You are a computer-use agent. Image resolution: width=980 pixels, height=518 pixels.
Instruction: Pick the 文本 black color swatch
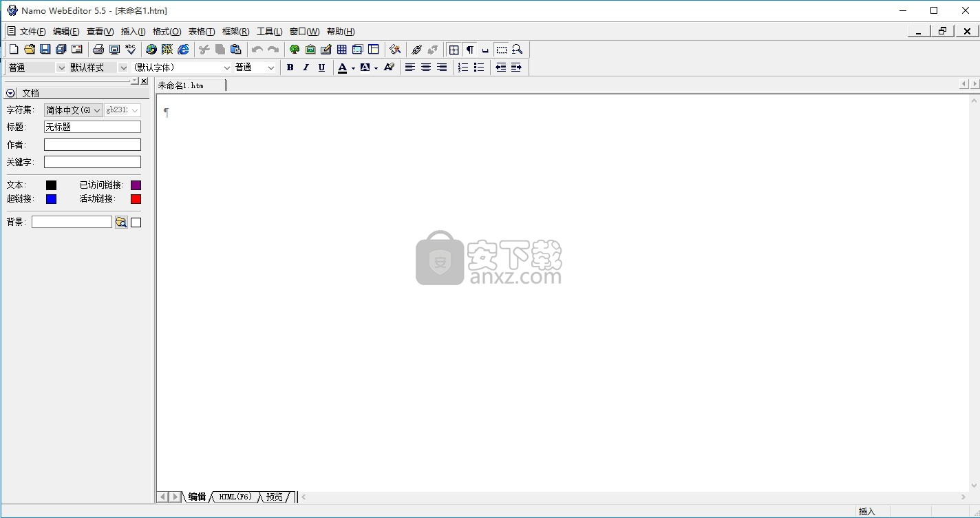[x=51, y=185]
